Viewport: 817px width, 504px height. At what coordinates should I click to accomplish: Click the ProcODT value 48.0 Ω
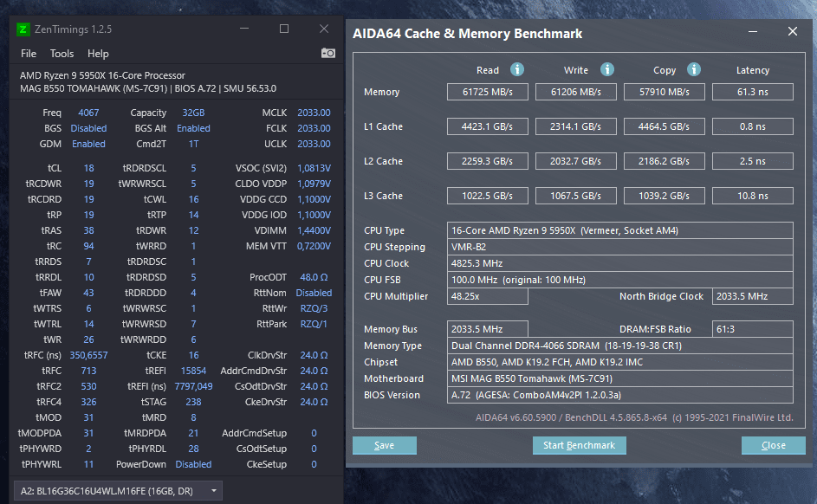314,277
